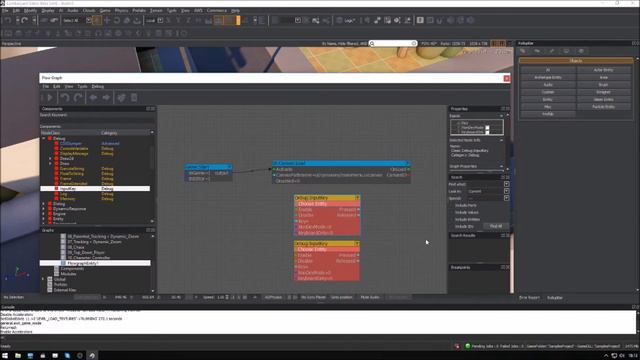
Task: Select the Rotate tool in main toolbar
Action: [117, 20]
